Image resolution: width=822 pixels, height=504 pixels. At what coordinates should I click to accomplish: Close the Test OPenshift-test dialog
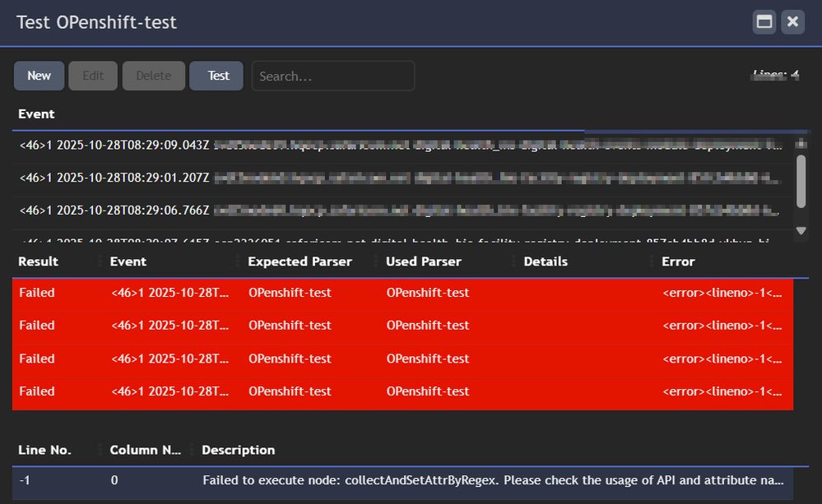click(x=792, y=22)
